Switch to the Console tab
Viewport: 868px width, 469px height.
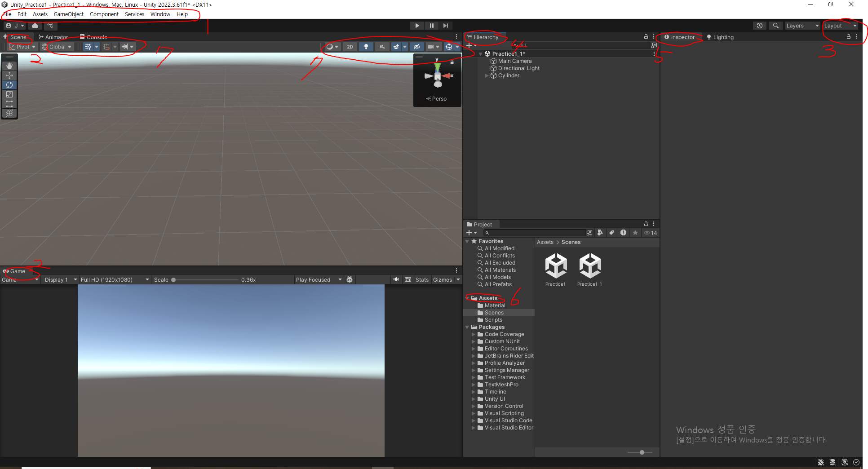pos(93,37)
